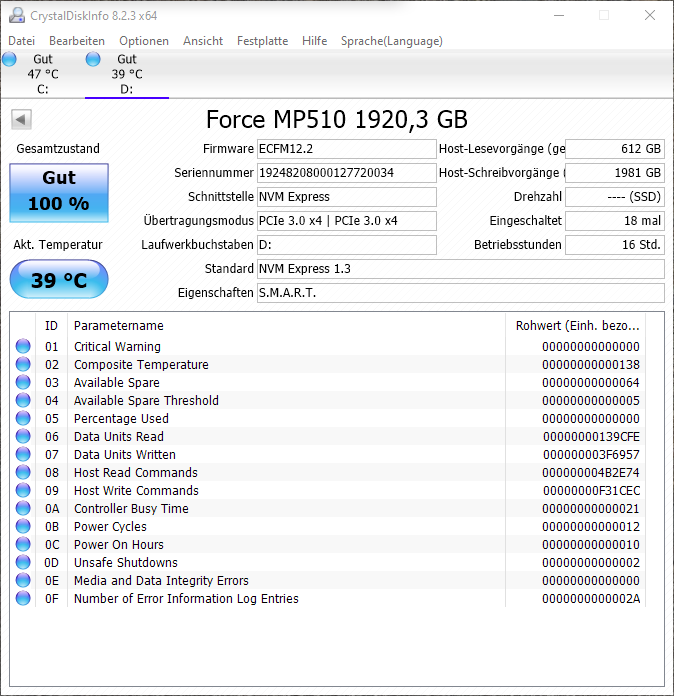
Task: Click status orb of Data Units Read row
Action: coord(23,436)
